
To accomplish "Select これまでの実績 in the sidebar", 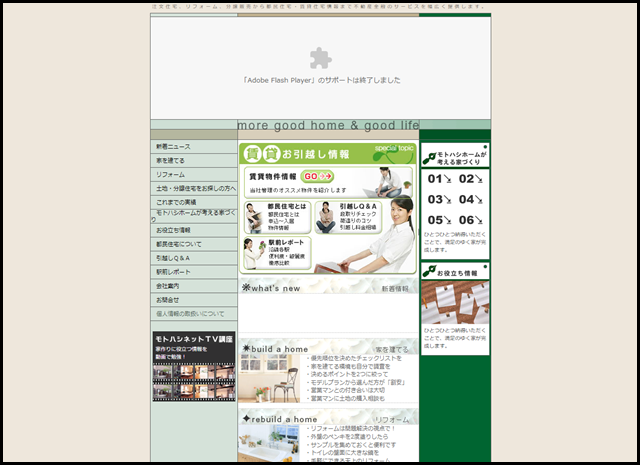I will tap(194, 202).
